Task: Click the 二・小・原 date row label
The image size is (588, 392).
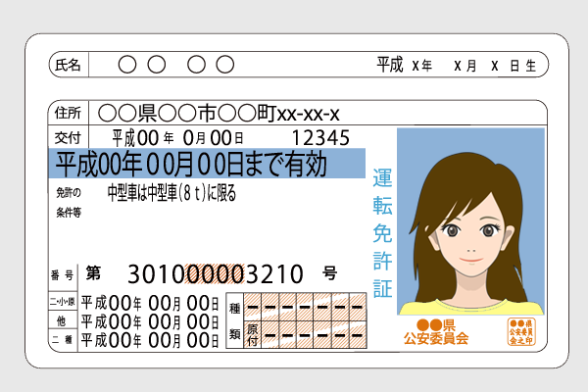Action: click(x=62, y=302)
